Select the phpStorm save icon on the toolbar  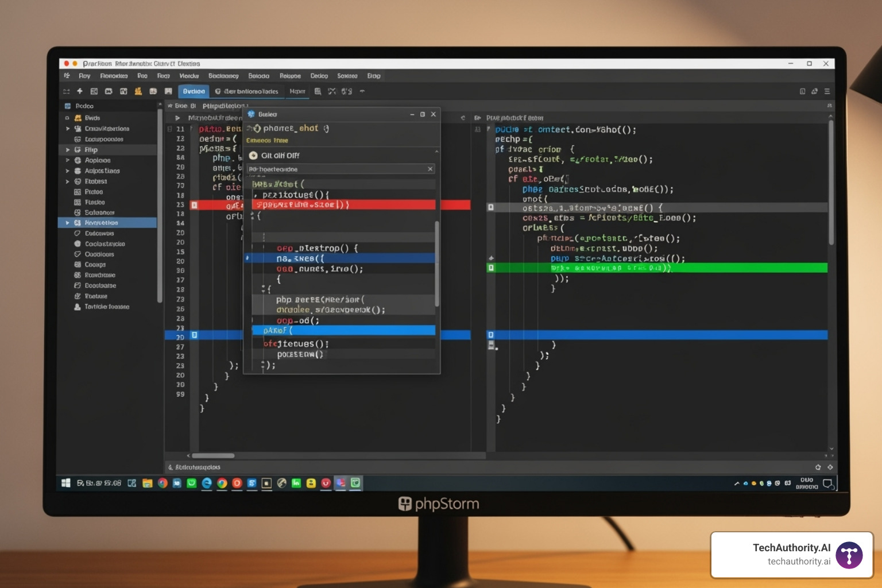[x=168, y=91]
